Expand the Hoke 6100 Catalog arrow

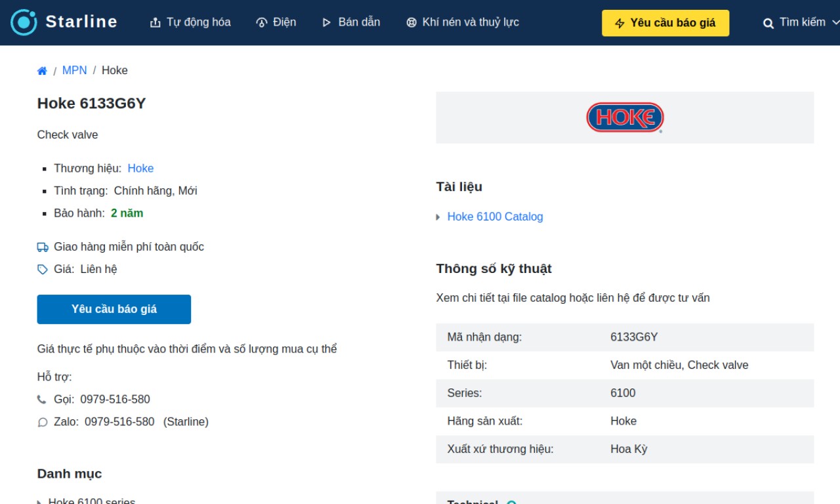pyautogui.click(x=438, y=217)
